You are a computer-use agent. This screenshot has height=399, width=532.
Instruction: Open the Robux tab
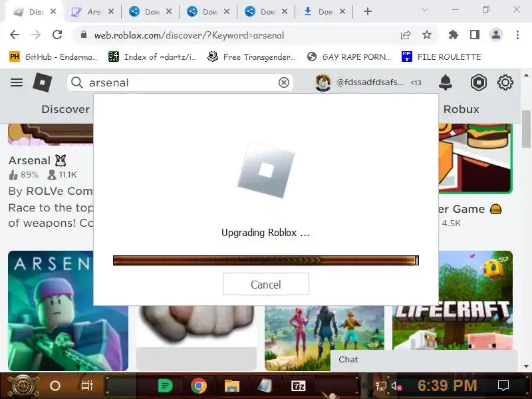[x=461, y=109]
